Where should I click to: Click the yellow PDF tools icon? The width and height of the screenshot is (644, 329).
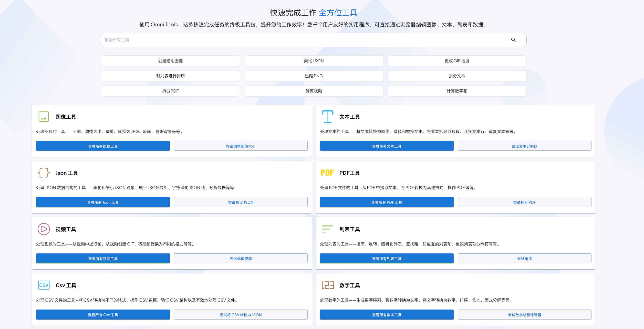coord(327,173)
